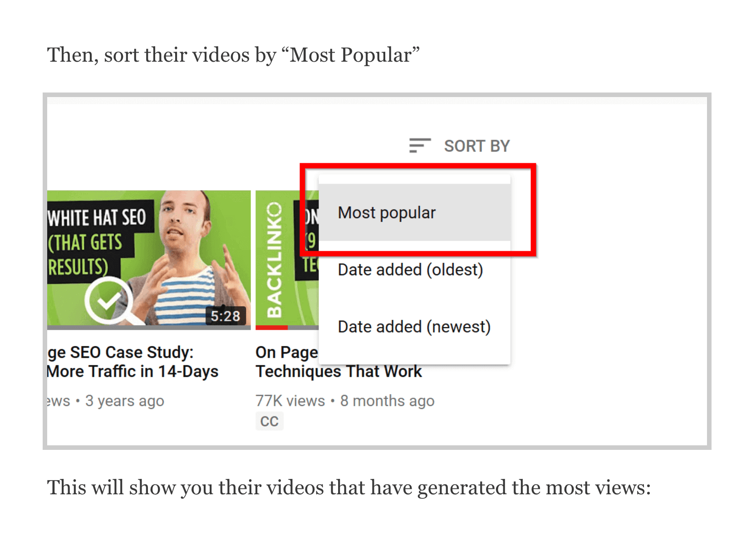Click 77K views metadata text
756x546 pixels.
290,401
